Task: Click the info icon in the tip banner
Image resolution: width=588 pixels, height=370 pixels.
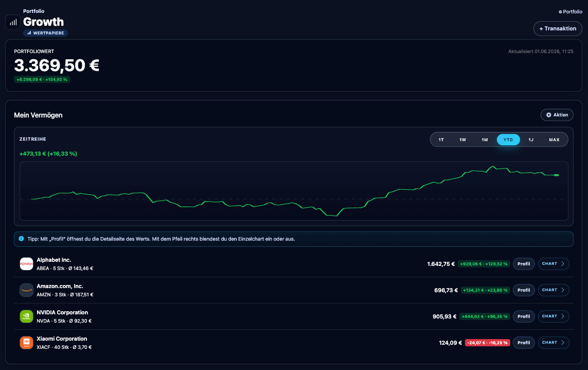Action: 22,239
